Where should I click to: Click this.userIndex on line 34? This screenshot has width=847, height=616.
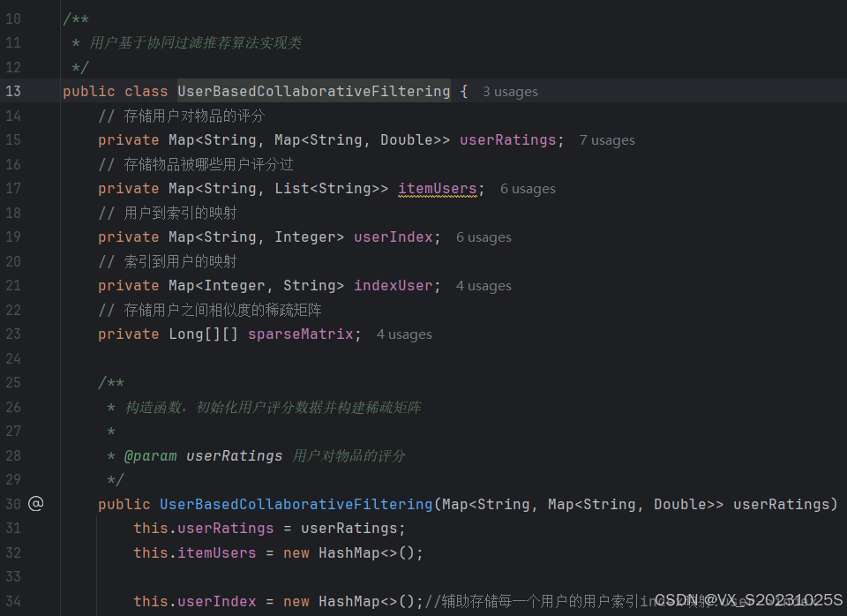click(195, 601)
